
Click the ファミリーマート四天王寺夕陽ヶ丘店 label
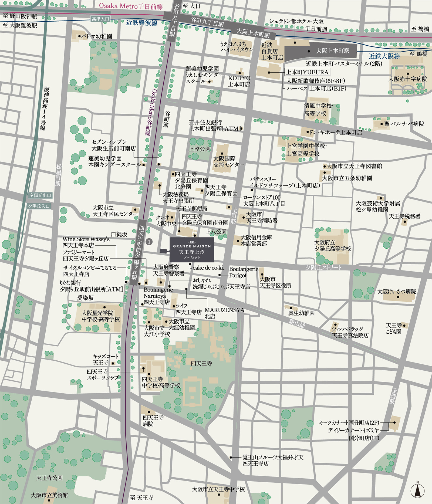pos(86,255)
